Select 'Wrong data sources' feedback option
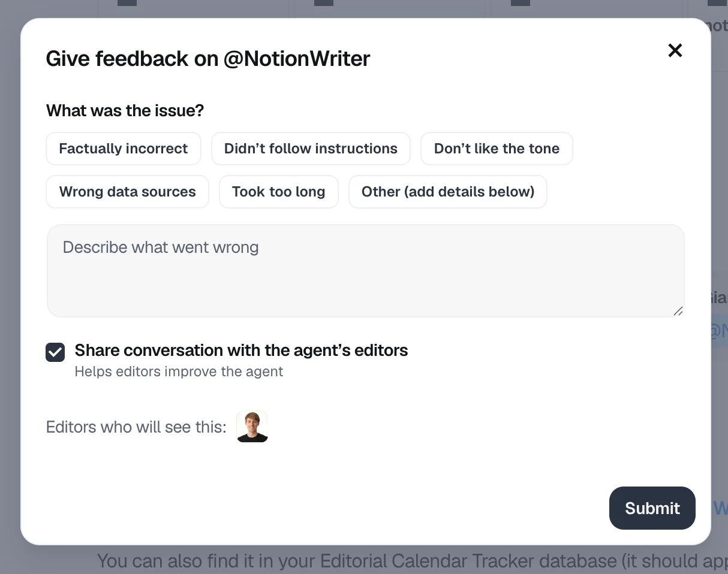 [127, 191]
